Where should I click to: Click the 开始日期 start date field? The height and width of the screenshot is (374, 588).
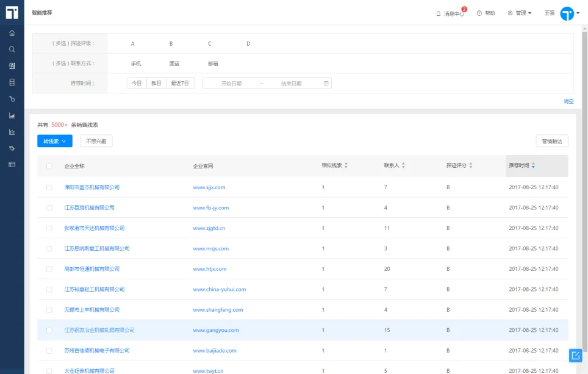(231, 84)
